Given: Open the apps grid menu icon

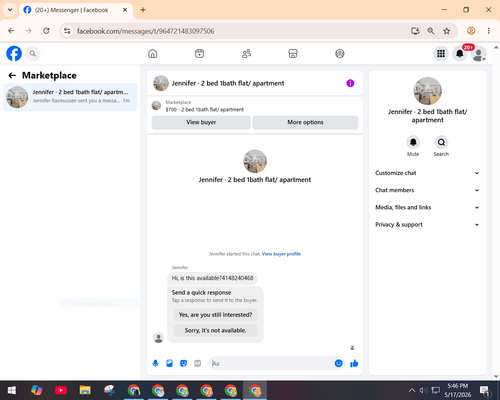Looking at the screenshot, I should pyautogui.click(x=441, y=53).
